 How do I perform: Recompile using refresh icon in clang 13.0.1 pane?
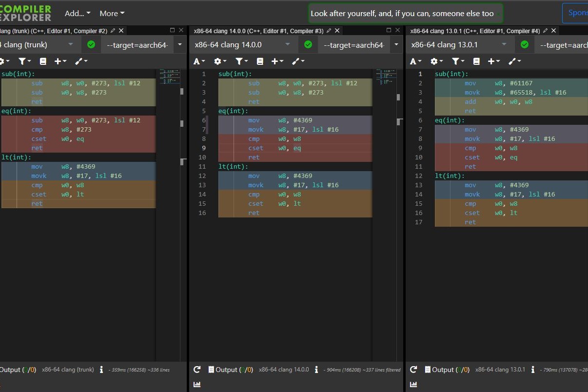click(x=413, y=370)
